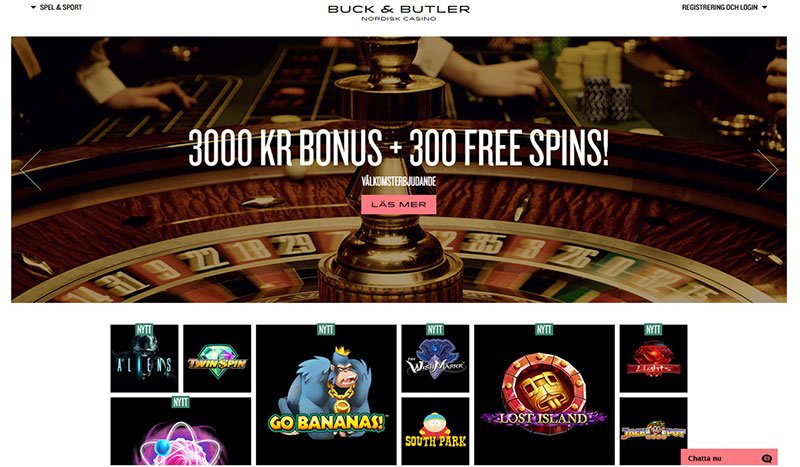The height and width of the screenshot is (467, 800).
Task: Go to previous banner slide arrow
Action: point(31,170)
